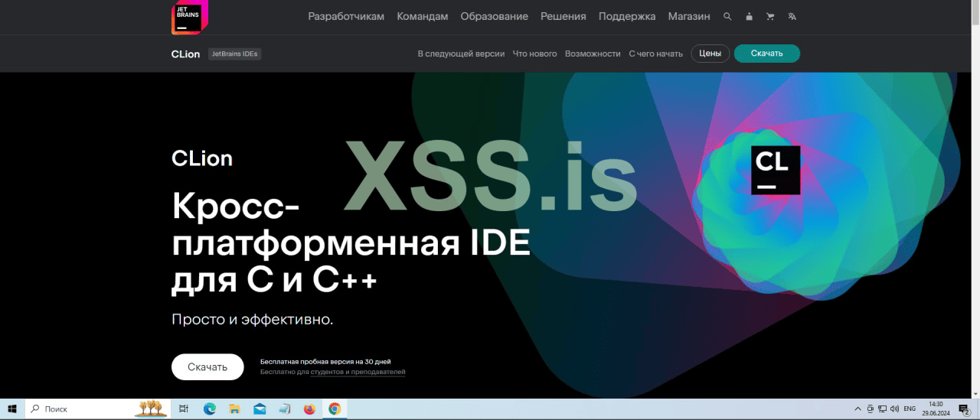
Task: Open the Поддержка menu
Action: (627, 16)
